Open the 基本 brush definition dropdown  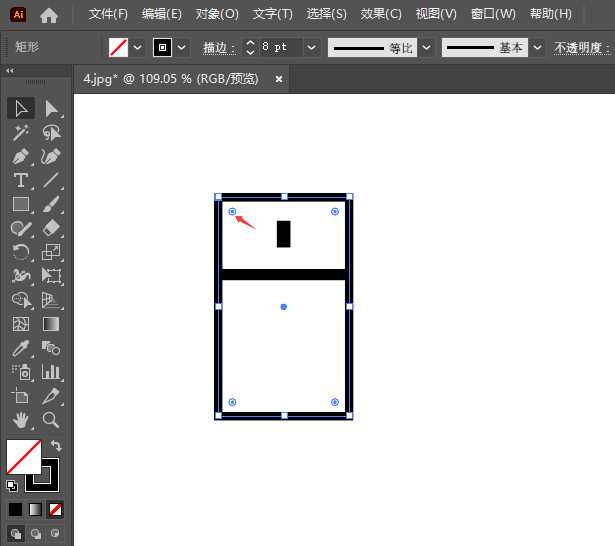[x=537, y=48]
